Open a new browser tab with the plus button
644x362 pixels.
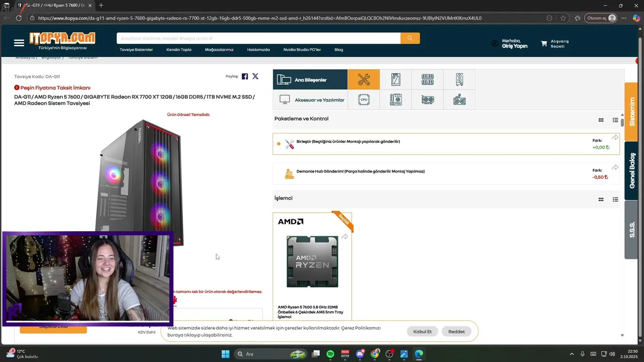click(101, 6)
